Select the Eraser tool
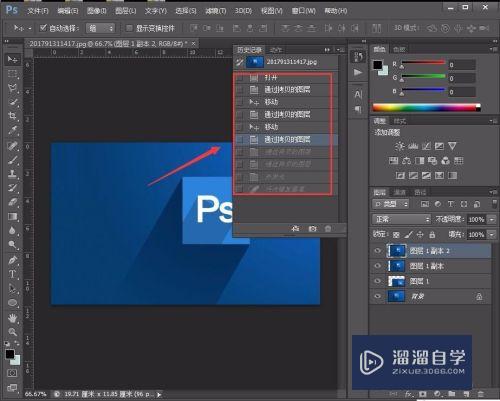The height and width of the screenshot is (401, 500). click(12, 202)
